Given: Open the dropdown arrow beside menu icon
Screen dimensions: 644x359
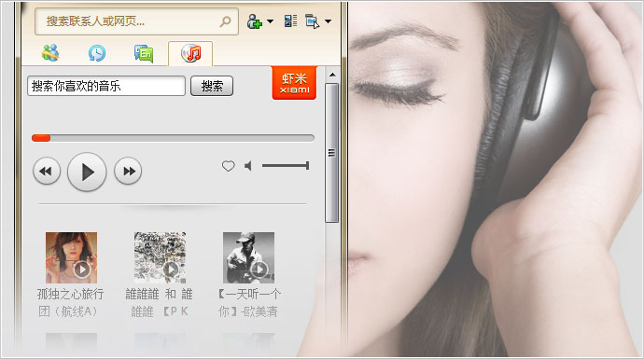Looking at the screenshot, I should tap(328, 21).
